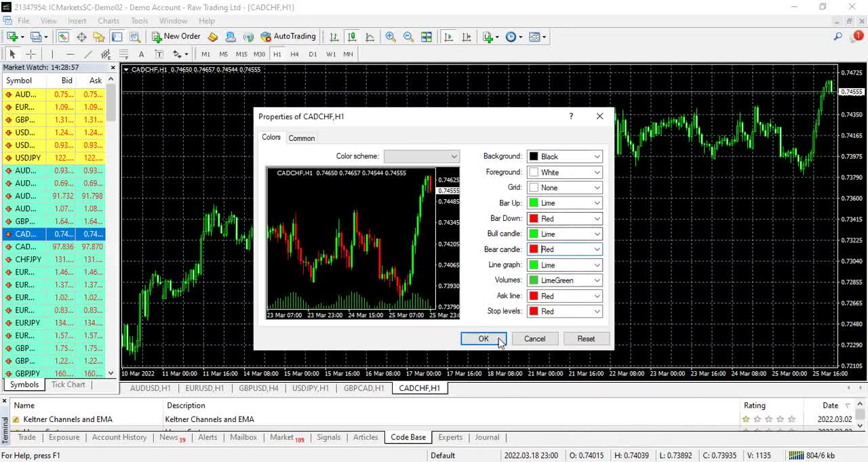The width and height of the screenshot is (868, 462).
Task: Click the dialog help question mark
Action: (x=571, y=117)
